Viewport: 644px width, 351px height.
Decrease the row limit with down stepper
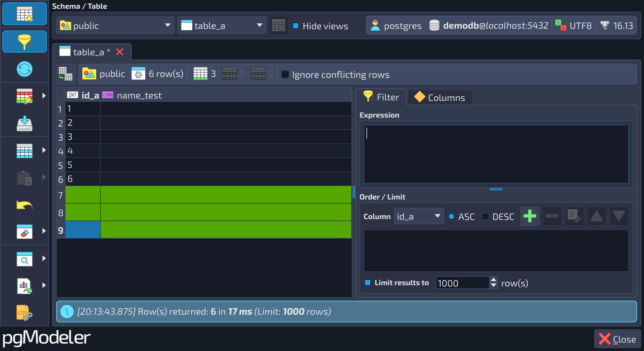pyautogui.click(x=494, y=285)
